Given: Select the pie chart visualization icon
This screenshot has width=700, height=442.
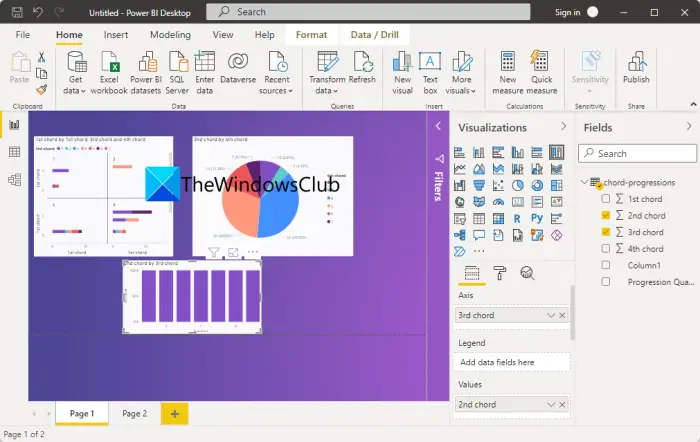Looking at the screenshot, I should point(517,185).
